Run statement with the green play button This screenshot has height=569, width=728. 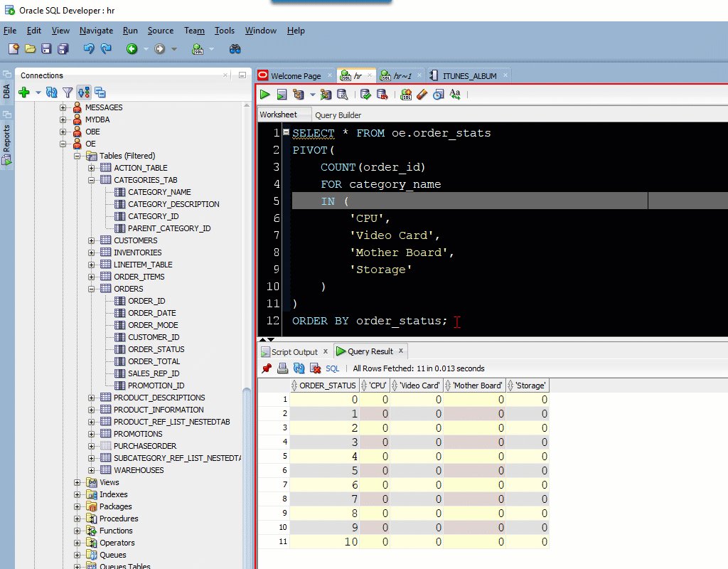[x=265, y=95]
